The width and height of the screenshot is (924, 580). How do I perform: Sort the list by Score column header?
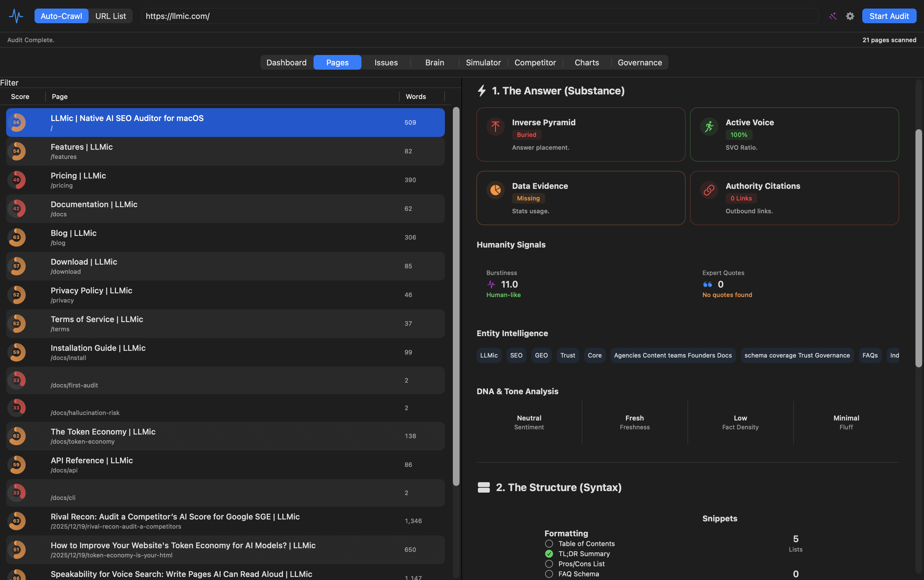(x=20, y=97)
